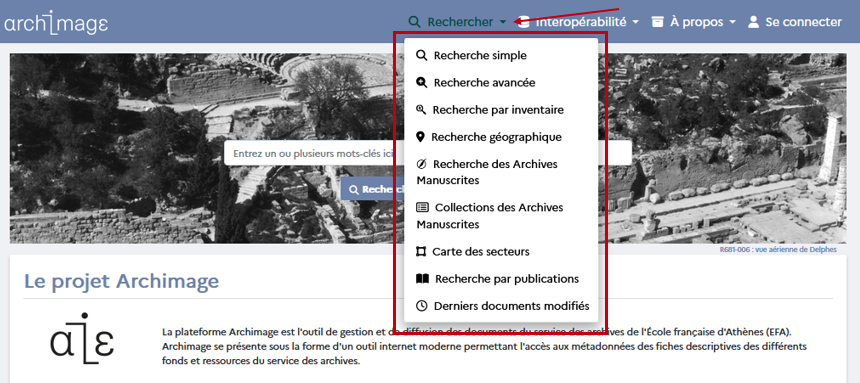Click the magnifier icon beside Recherche simple
The image size is (860, 383).
(422, 55)
